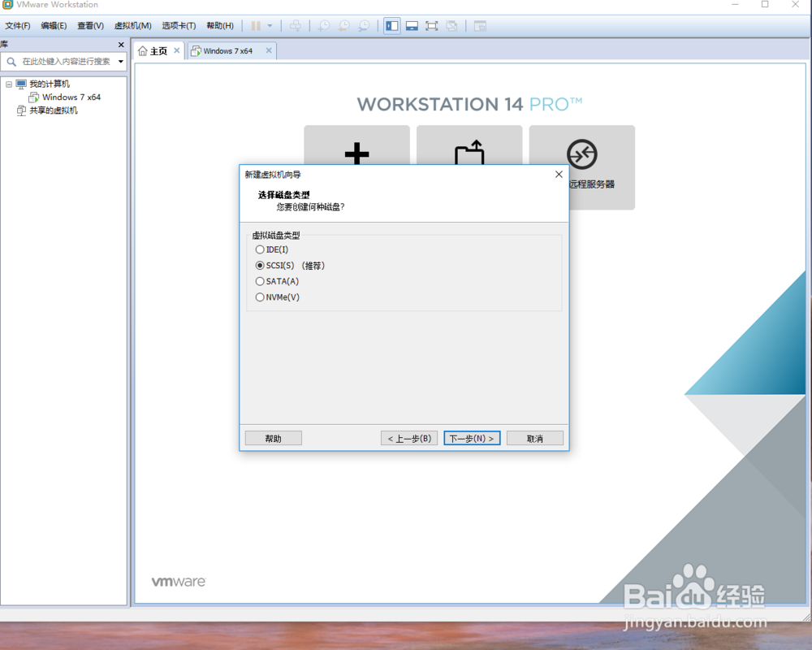
Task: Toggle the thumbnail bar view icon
Action: (x=412, y=26)
